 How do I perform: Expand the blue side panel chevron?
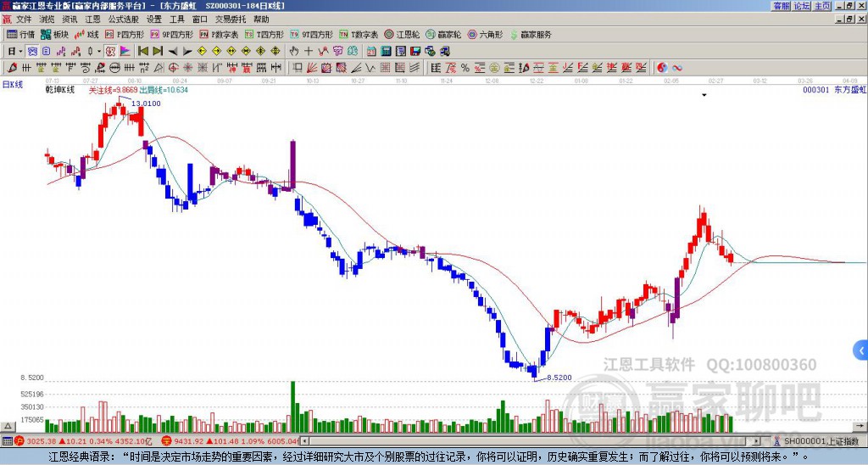point(861,350)
